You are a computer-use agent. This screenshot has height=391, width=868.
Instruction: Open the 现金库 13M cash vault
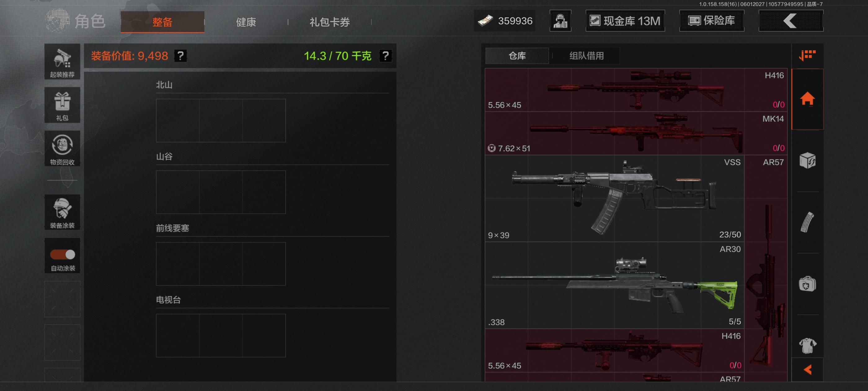tap(625, 21)
